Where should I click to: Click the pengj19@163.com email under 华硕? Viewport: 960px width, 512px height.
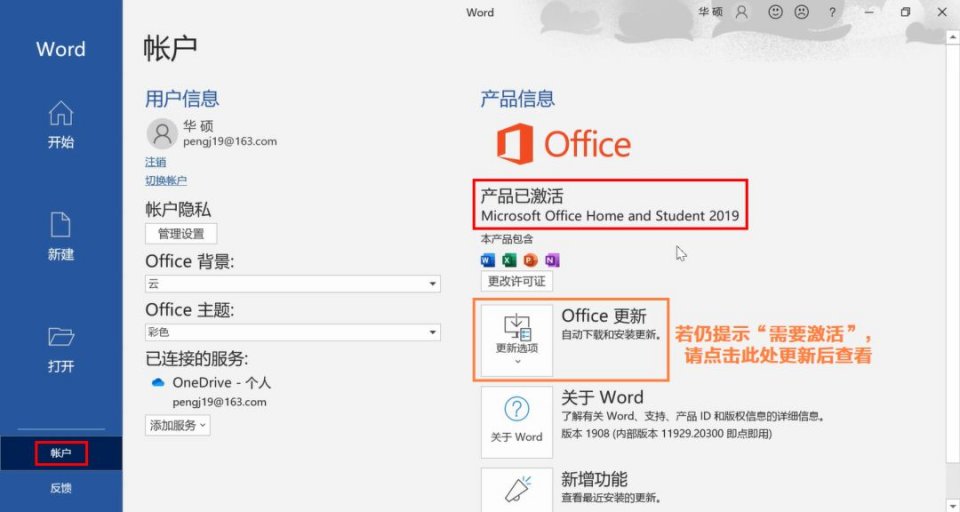pyautogui.click(x=230, y=141)
